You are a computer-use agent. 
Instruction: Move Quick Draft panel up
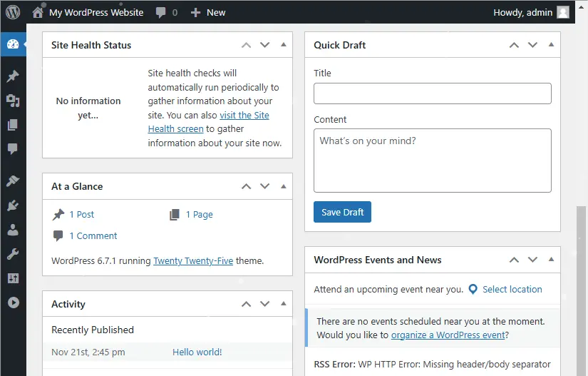(x=514, y=45)
